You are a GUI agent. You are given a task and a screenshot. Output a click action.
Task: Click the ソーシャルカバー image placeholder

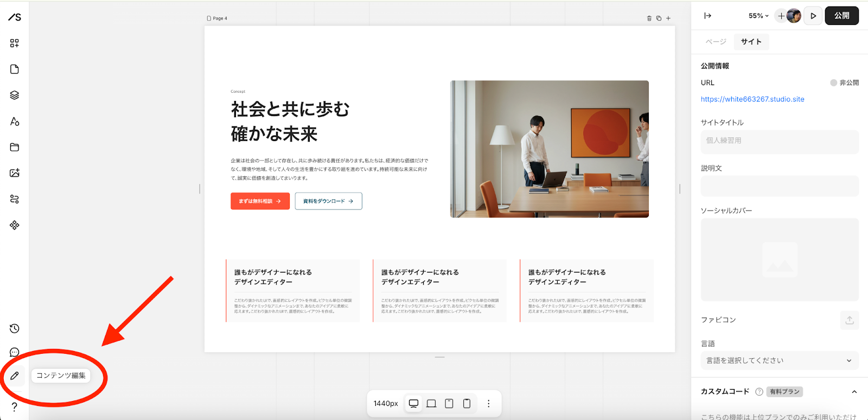click(780, 260)
